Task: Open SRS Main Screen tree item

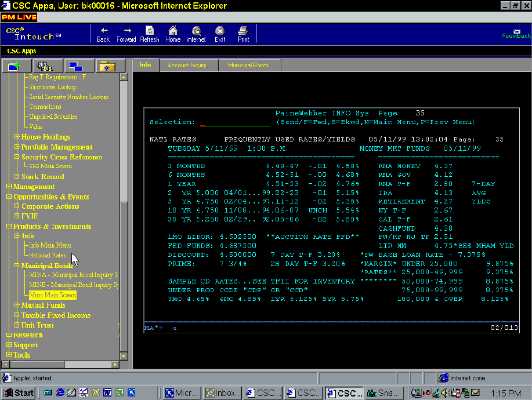Action: point(50,166)
